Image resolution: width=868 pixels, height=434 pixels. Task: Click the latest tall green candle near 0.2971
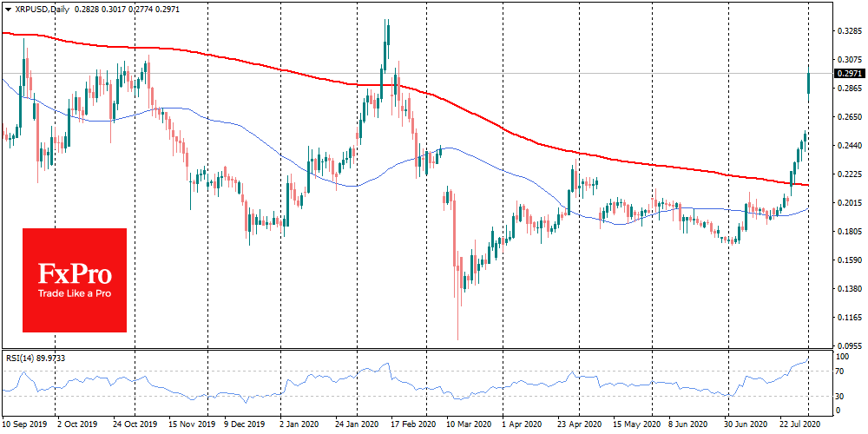coord(809,83)
